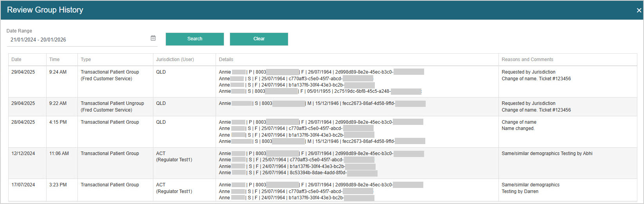Open the date range calendar picker
The width and height of the screenshot is (644, 204).
[153, 38]
